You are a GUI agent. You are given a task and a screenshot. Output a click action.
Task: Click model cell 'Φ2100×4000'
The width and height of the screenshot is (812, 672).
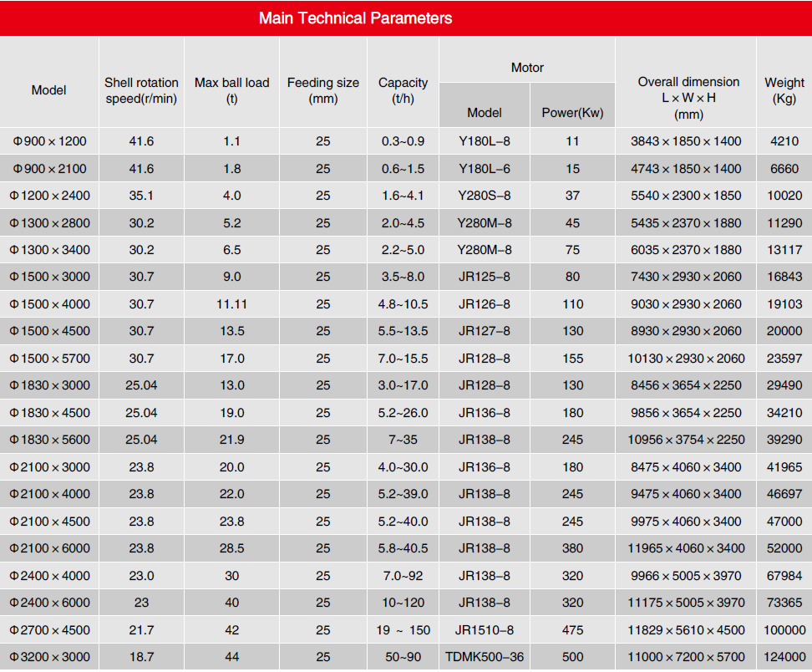pyautogui.click(x=49, y=494)
